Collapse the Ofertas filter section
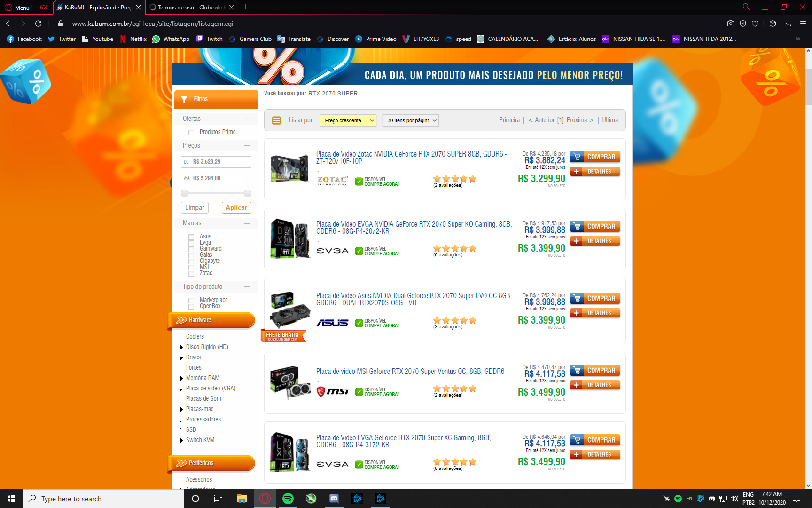The width and height of the screenshot is (812, 508). [247, 119]
